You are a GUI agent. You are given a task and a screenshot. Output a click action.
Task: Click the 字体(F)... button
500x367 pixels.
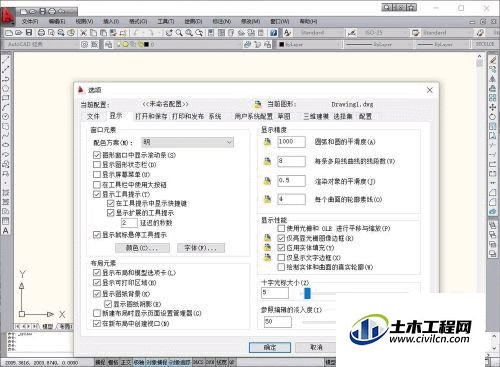click(x=201, y=248)
